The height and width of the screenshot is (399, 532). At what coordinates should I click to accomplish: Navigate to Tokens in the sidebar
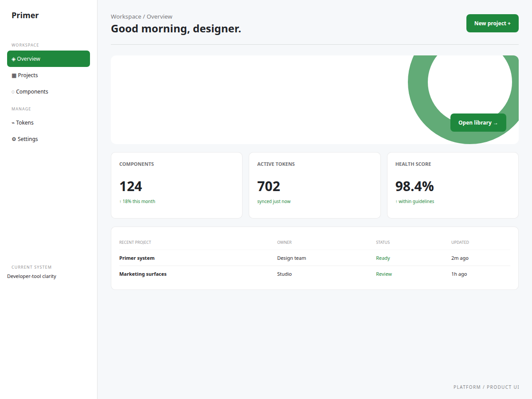coord(48,123)
